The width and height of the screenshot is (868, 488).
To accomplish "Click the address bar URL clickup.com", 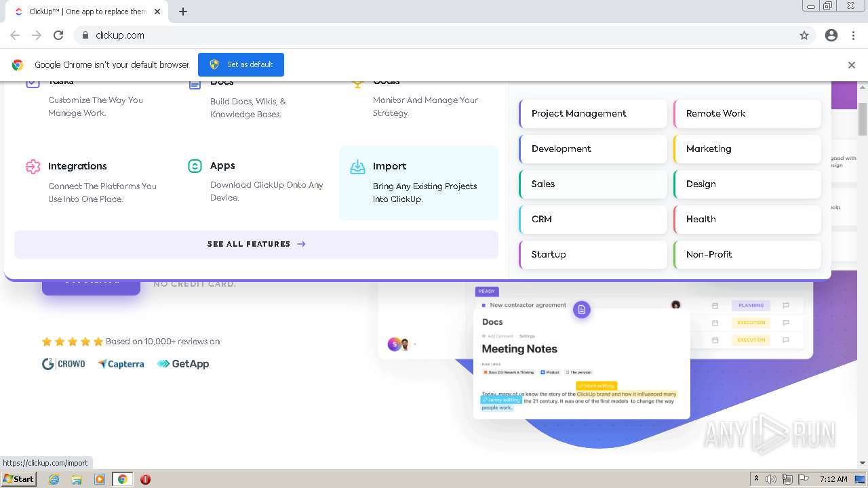I will [x=120, y=35].
